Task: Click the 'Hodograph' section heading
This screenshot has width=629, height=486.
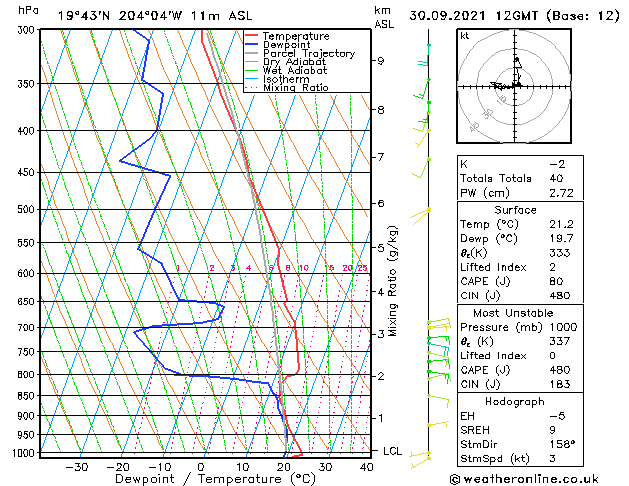Action: point(515,402)
